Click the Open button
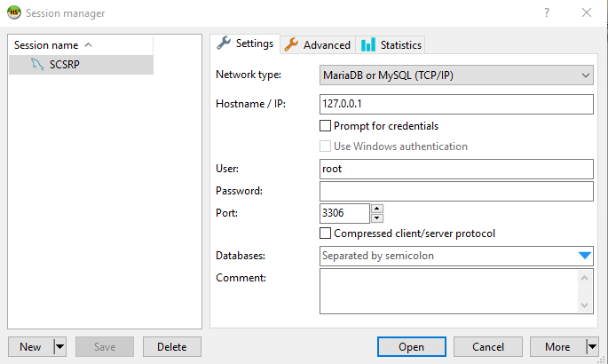608x364 pixels. [x=411, y=347]
